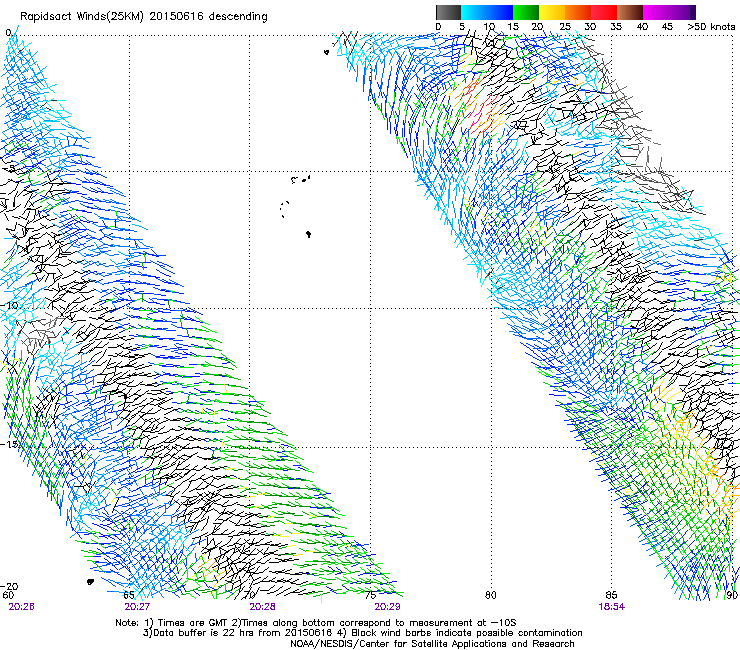Click the note line "3)Data buffer is 22 hrs"
This screenshot has width=740, height=650.
point(362,633)
